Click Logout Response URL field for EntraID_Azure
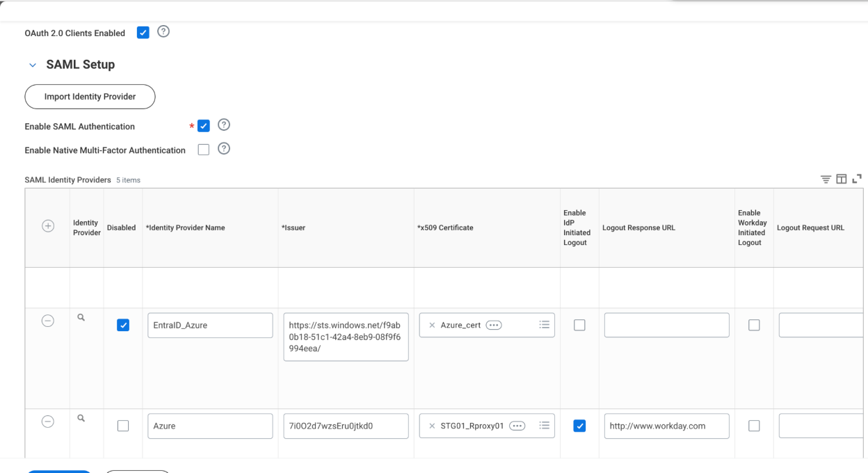The image size is (868, 473). coord(666,325)
